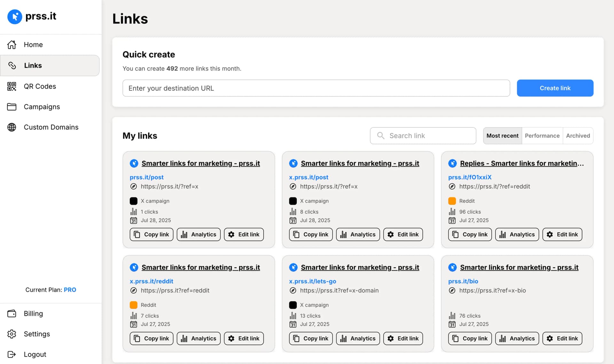The image size is (614, 364).
Task: Open the prss.it/bio short link
Action: point(463,281)
